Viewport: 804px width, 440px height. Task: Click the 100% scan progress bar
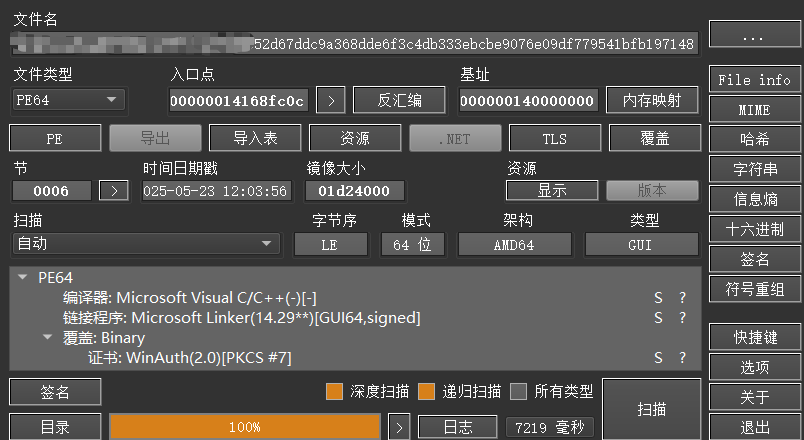[245, 427]
